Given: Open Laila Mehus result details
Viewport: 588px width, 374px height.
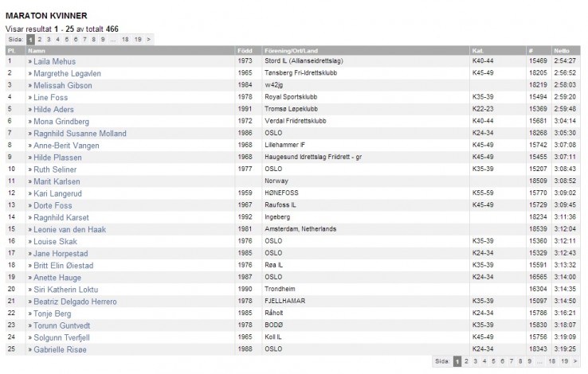Looking at the screenshot, I should tap(55, 61).
